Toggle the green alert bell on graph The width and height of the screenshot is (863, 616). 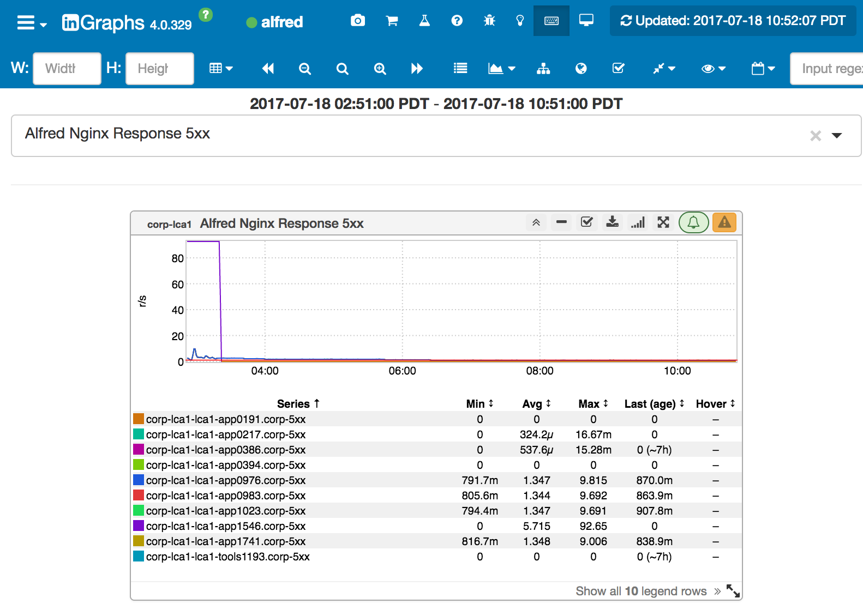point(693,222)
